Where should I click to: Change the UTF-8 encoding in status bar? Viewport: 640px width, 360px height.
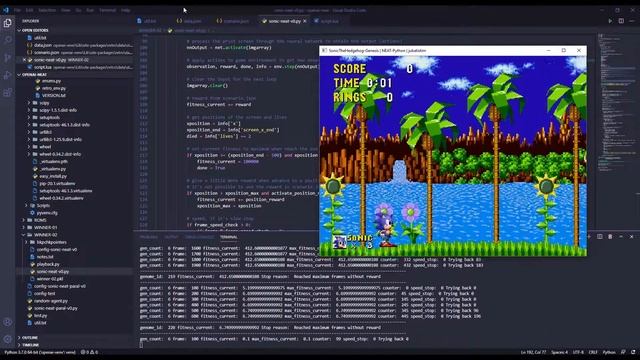pos(578,352)
